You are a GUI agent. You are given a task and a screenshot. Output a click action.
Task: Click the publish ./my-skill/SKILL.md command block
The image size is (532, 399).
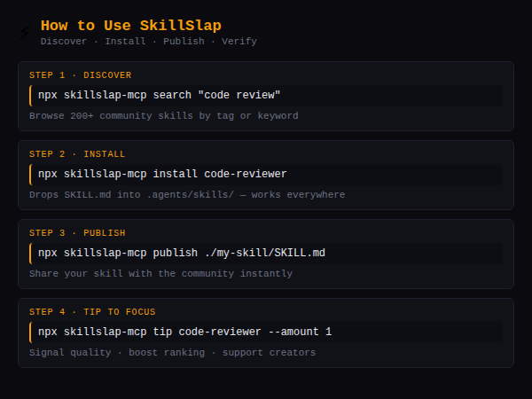pos(266,253)
